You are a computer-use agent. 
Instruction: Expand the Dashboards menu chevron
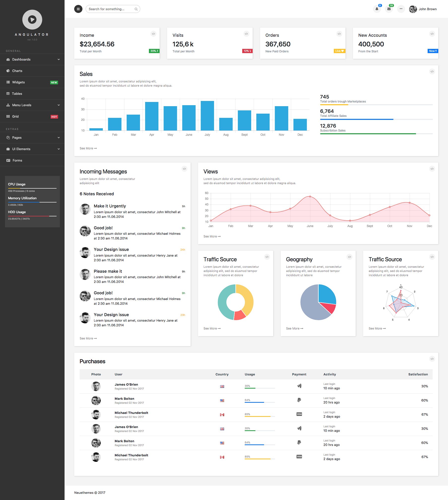(x=59, y=60)
